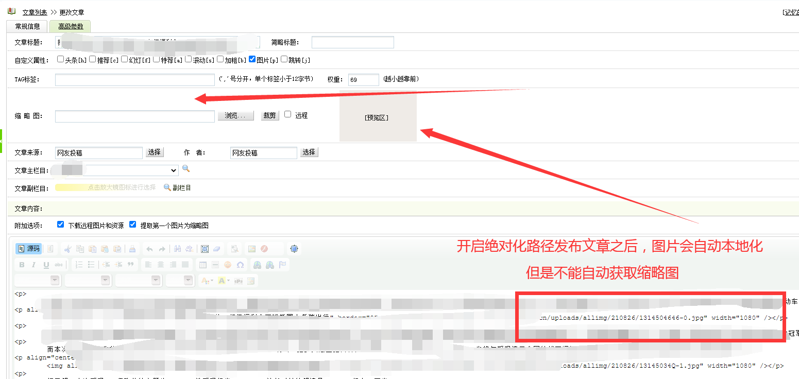Apply Underline formatting
This screenshot has width=799, height=379.
[46, 264]
